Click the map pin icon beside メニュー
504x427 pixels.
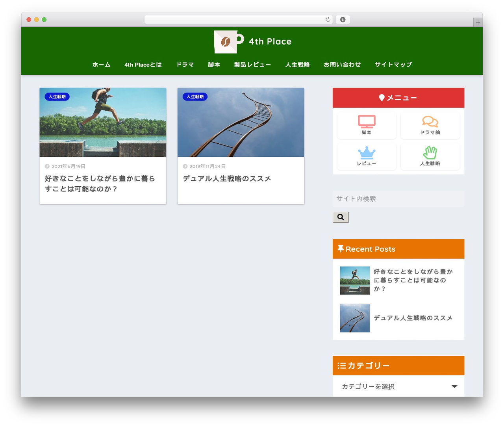(382, 98)
